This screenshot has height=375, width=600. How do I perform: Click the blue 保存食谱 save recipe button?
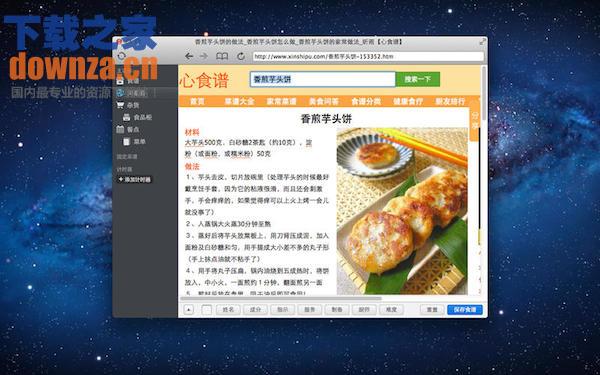[465, 310]
